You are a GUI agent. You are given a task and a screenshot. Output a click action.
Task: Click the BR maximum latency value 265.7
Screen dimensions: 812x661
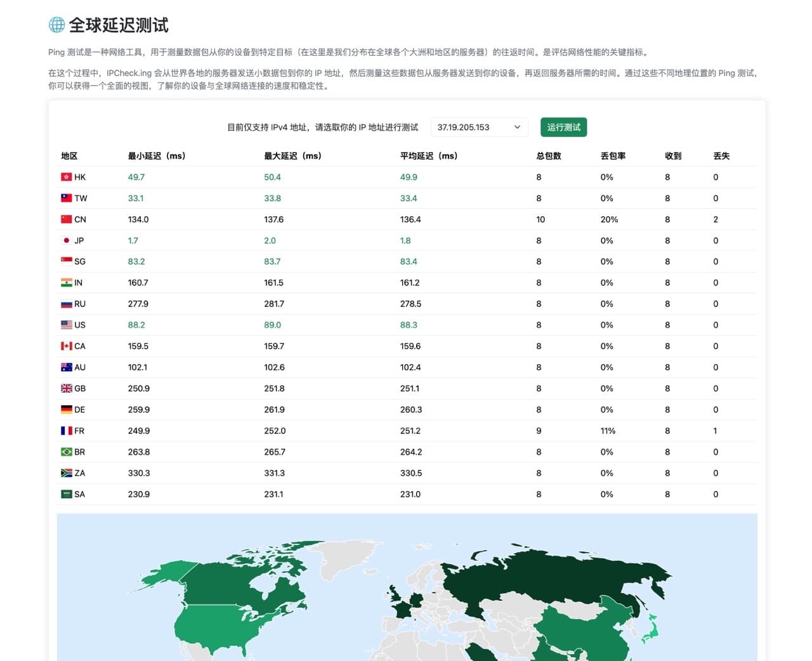click(275, 452)
